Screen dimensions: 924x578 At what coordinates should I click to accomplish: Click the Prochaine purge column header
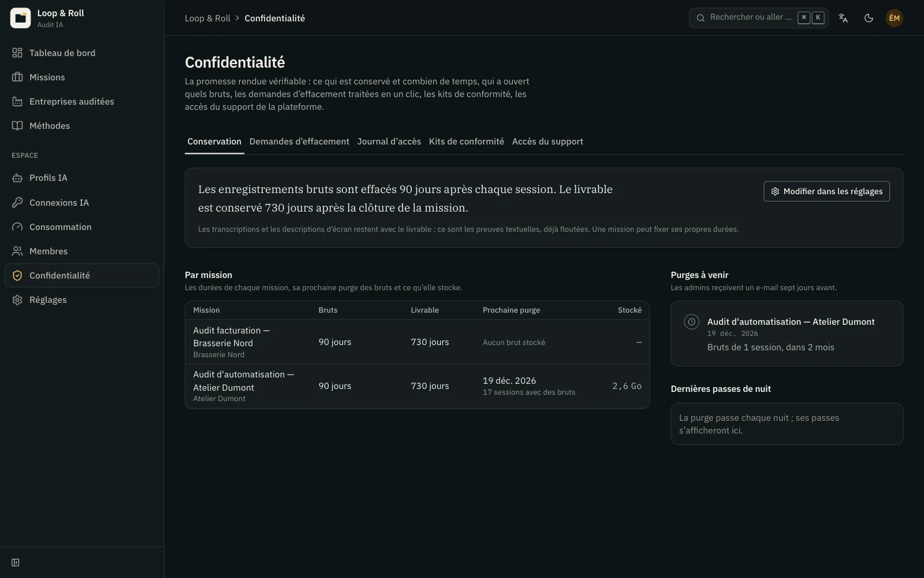click(511, 310)
